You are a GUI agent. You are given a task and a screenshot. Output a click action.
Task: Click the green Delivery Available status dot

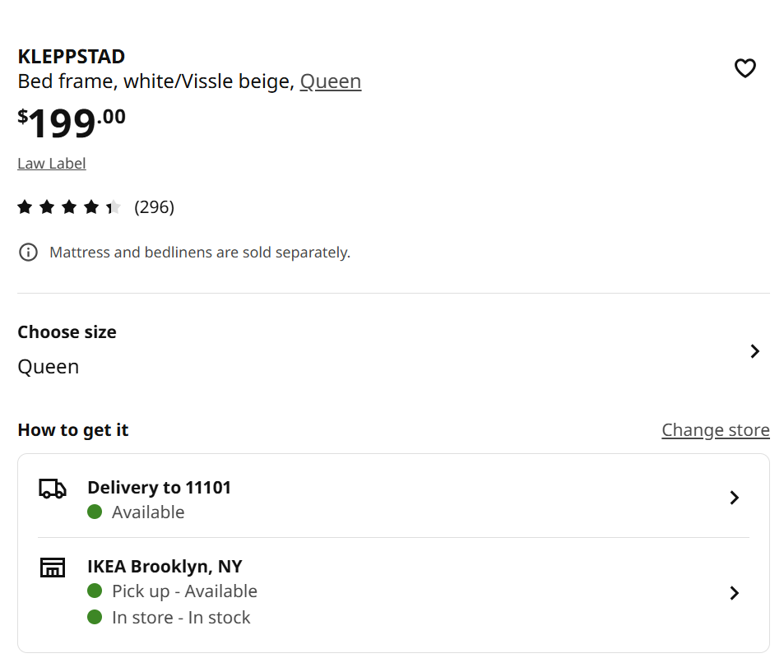[95, 512]
